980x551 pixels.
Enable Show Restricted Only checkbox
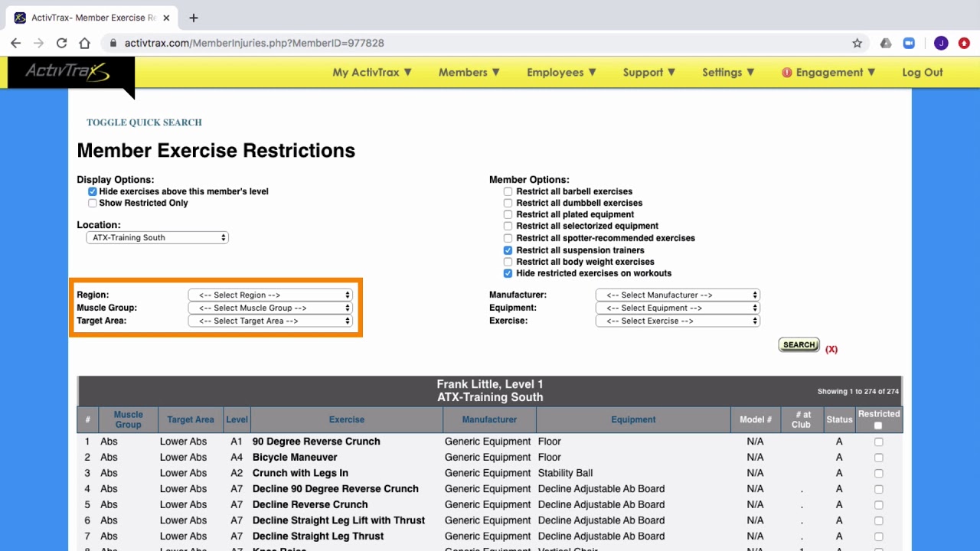tap(93, 203)
